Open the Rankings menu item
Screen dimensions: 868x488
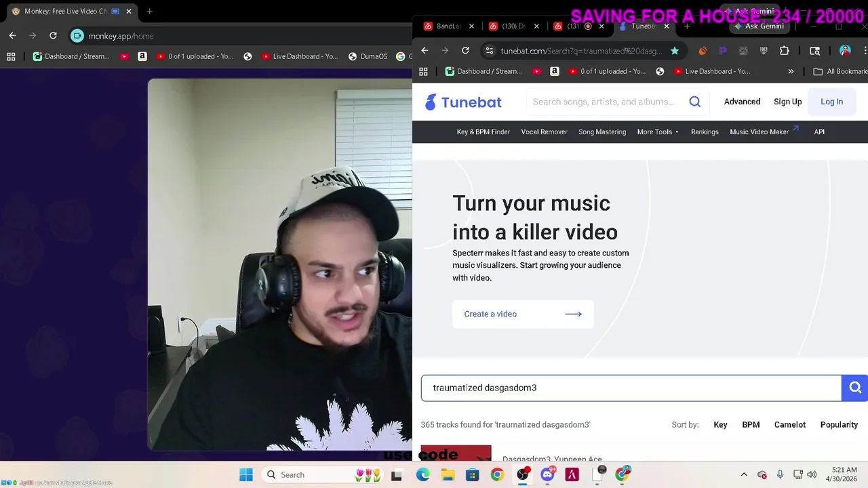[705, 131]
